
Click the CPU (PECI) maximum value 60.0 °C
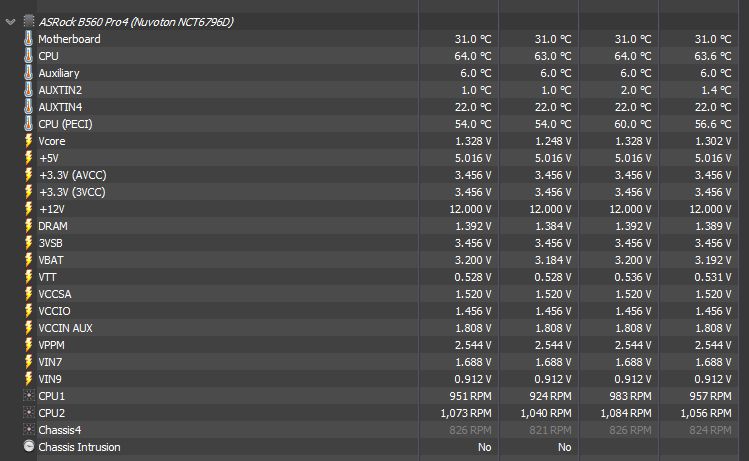click(633, 124)
